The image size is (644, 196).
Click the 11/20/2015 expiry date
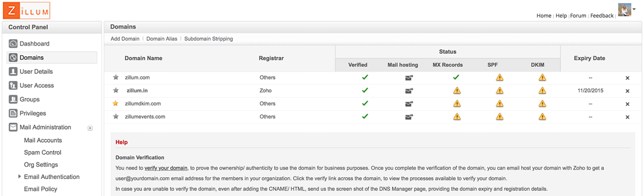click(x=590, y=90)
